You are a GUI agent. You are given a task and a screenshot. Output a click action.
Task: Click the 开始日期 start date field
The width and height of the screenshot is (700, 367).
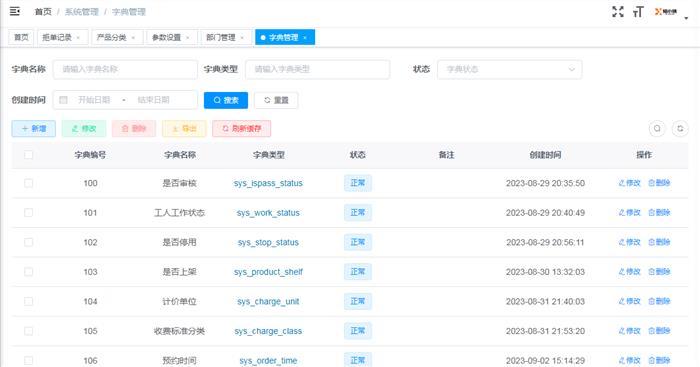click(x=94, y=100)
